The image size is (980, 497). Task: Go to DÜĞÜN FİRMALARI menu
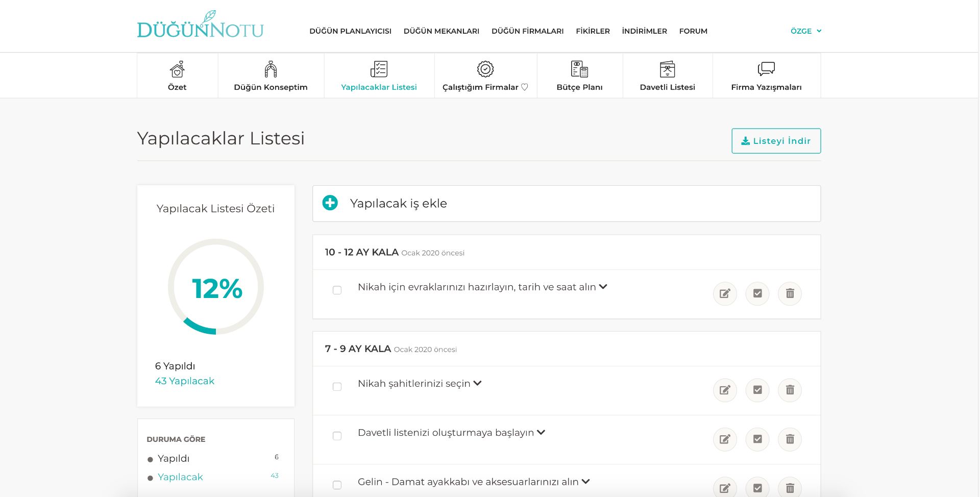pyautogui.click(x=527, y=31)
